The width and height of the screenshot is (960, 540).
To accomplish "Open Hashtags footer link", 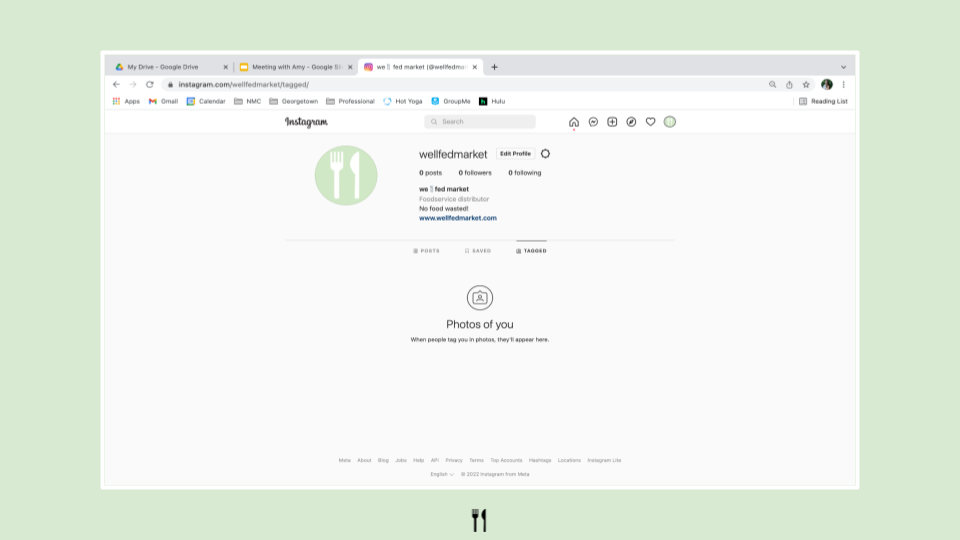I will (x=540, y=460).
